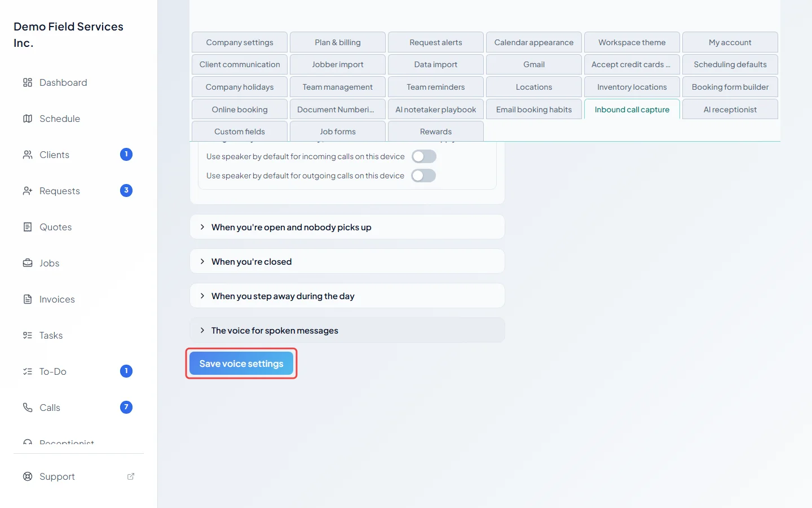812x508 pixels.
Task: Click the Schedule map icon
Action: point(28,119)
